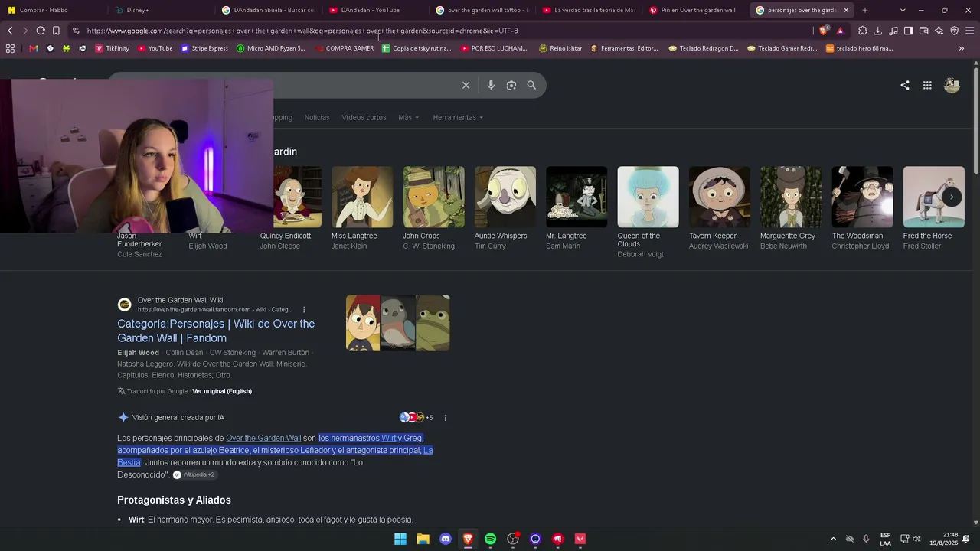Open the Windows Start menu

pos(400,539)
